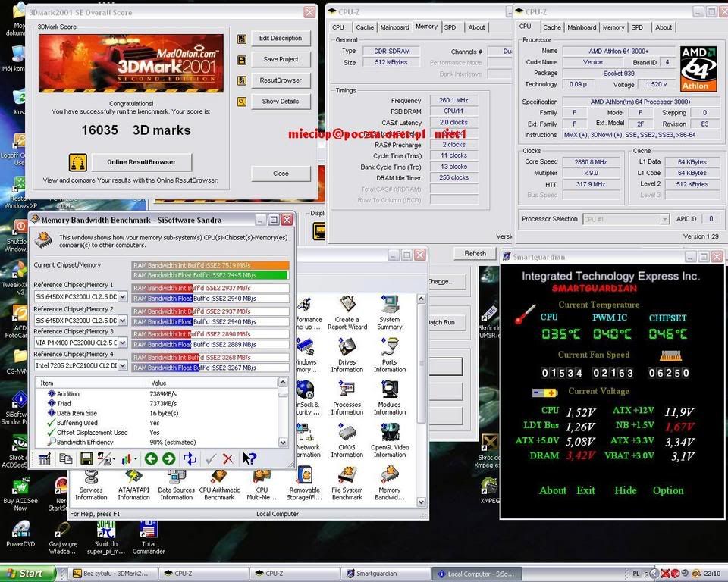Click the green forward arrow in Sandra benchmark
728x582 pixels.
pyautogui.click(x=169, y=459)
